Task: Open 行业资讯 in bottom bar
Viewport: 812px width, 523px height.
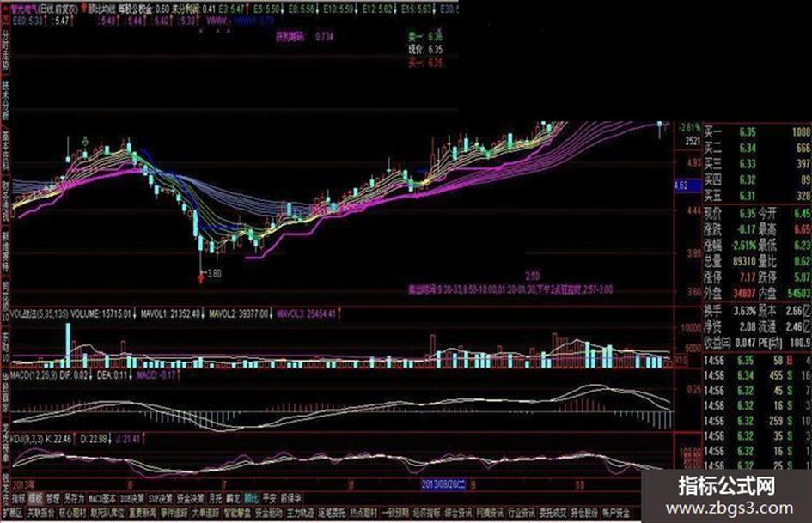Action: [521, 514]
